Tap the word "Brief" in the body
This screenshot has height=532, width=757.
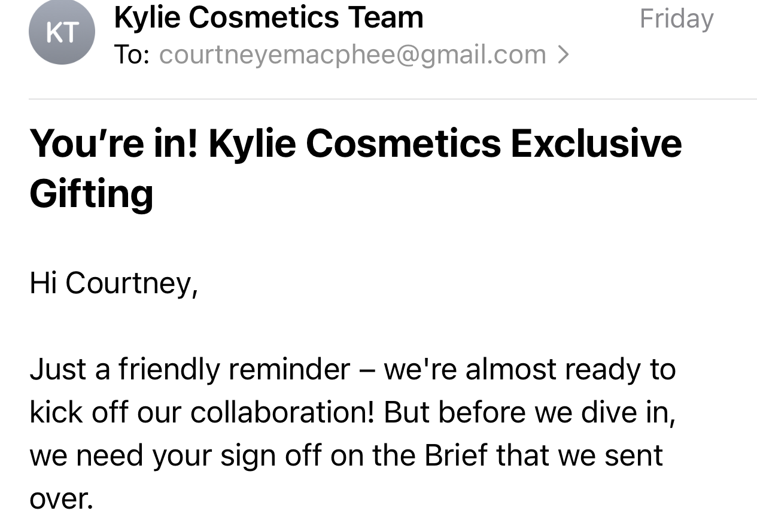coord(456,455)
